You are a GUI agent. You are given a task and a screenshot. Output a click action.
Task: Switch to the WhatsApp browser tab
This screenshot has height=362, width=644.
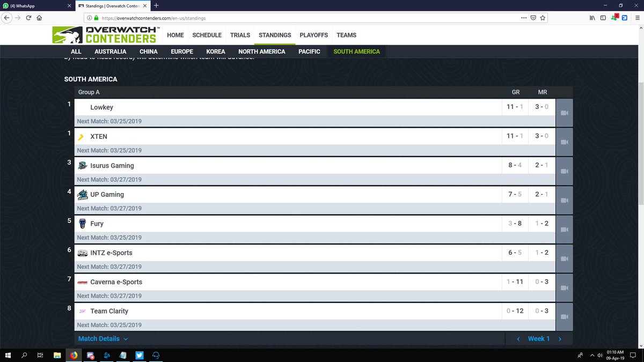tap(36, 5)
